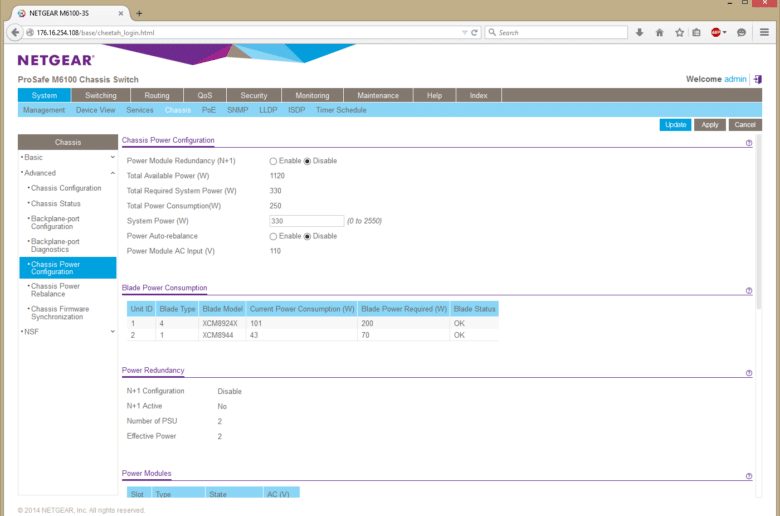Select Disable for Power Module Redundancy

307,161
